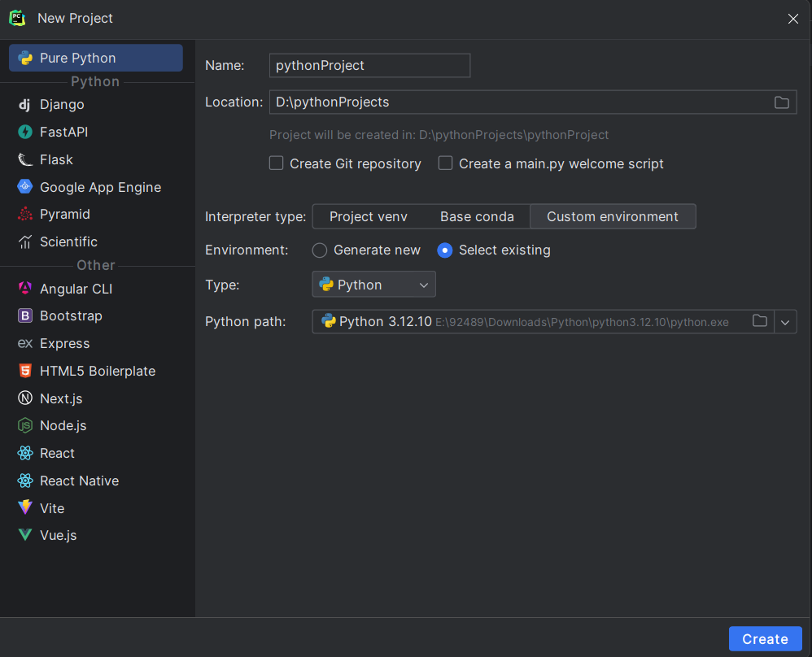Expand the Python path interpreter list arrow
Viewport: 812px width, 657px height.
pyautogui.click(x=785, y=322)
